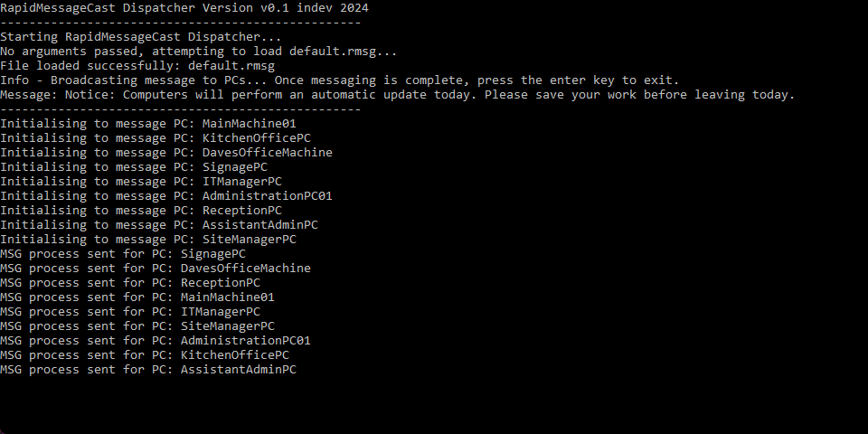Click the "MSG process sent" line for DavesOfficeMachine
868x434 pixels.
(156, 269)
